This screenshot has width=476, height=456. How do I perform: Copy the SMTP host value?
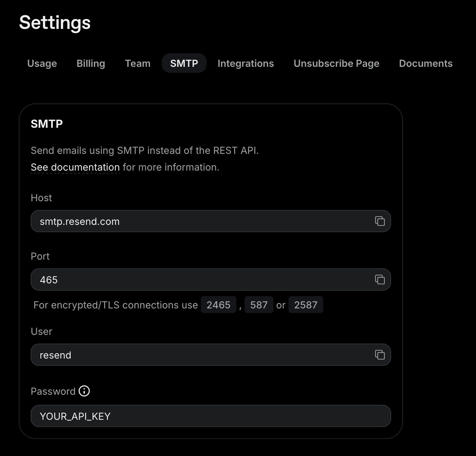381,221
